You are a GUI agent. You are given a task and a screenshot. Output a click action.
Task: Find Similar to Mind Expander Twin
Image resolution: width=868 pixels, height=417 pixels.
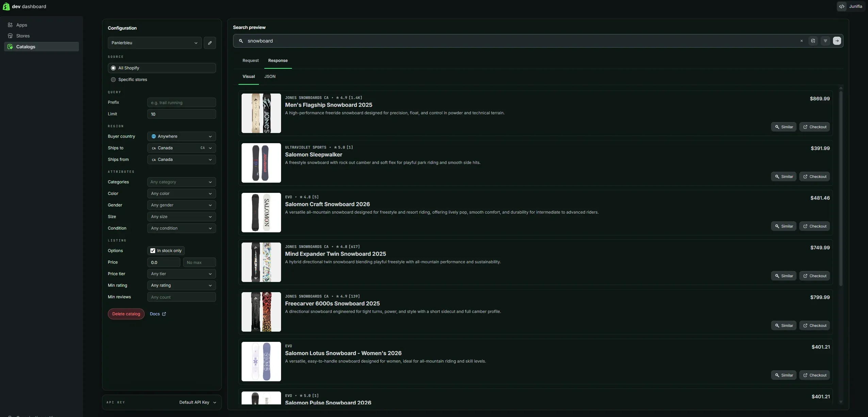tap(784, 276)
